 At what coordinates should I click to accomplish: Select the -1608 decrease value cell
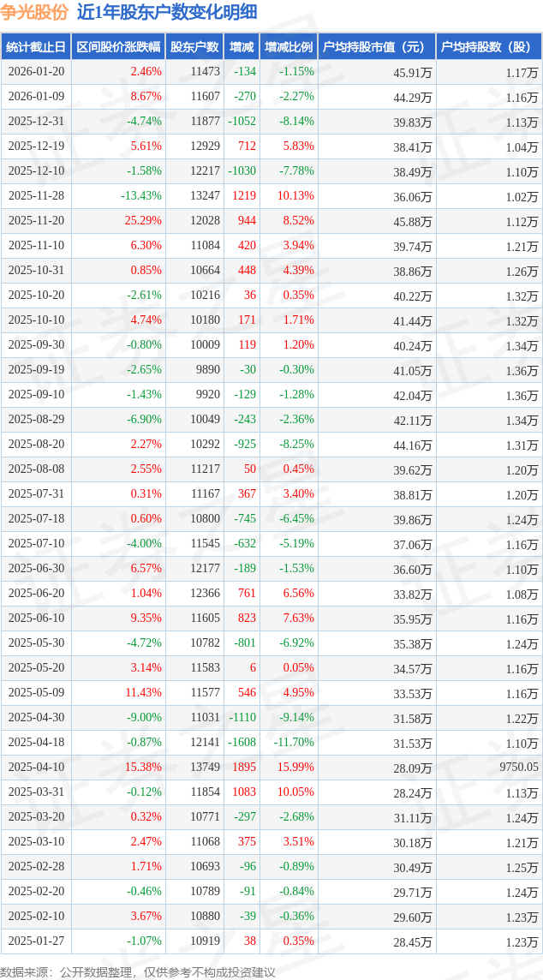tap(242, 743)
